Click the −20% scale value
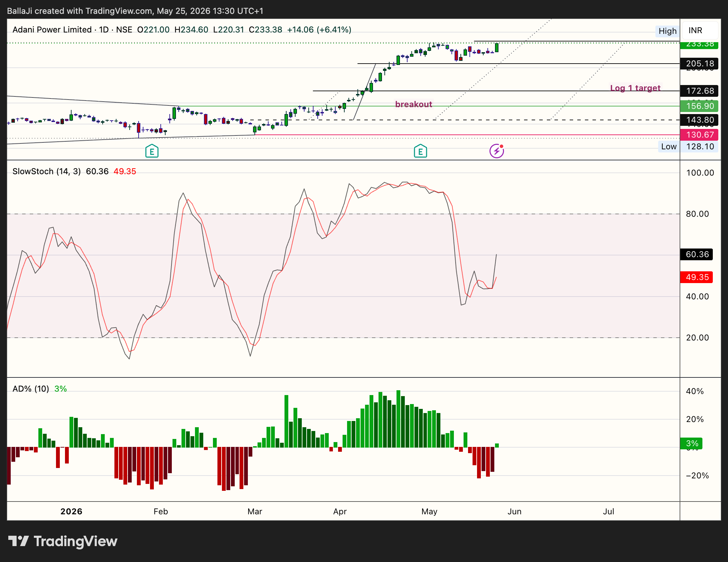728x562 pixels. click(x=697, y=476)
